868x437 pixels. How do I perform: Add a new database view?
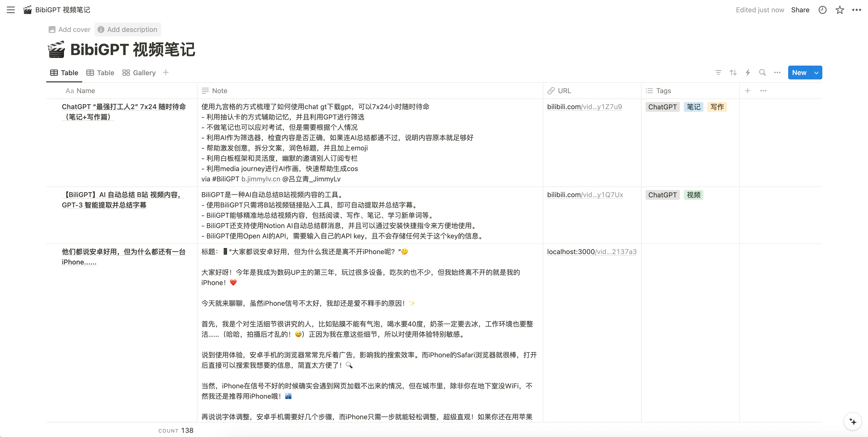point(166,73)
